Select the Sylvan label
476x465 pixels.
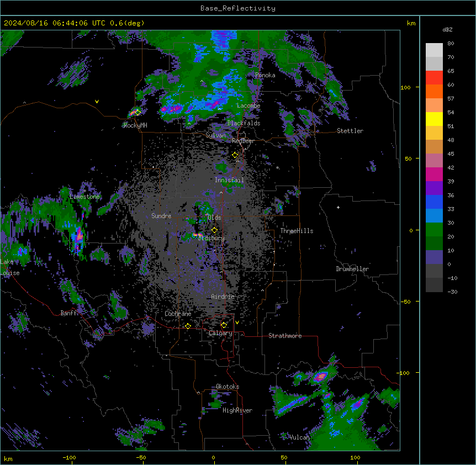coord(215,135)
